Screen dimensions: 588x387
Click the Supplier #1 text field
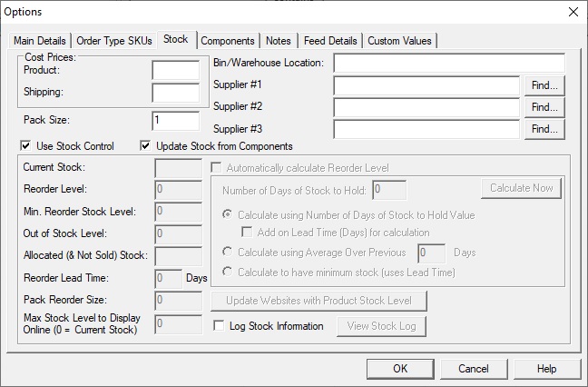(x=426, y=85)
